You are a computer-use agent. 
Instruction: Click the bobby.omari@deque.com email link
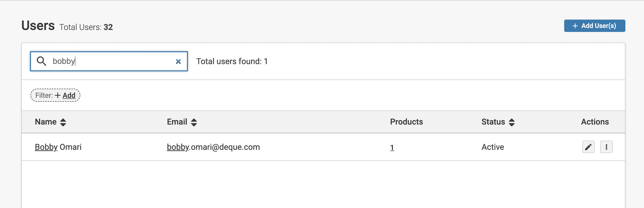point(213,147)
